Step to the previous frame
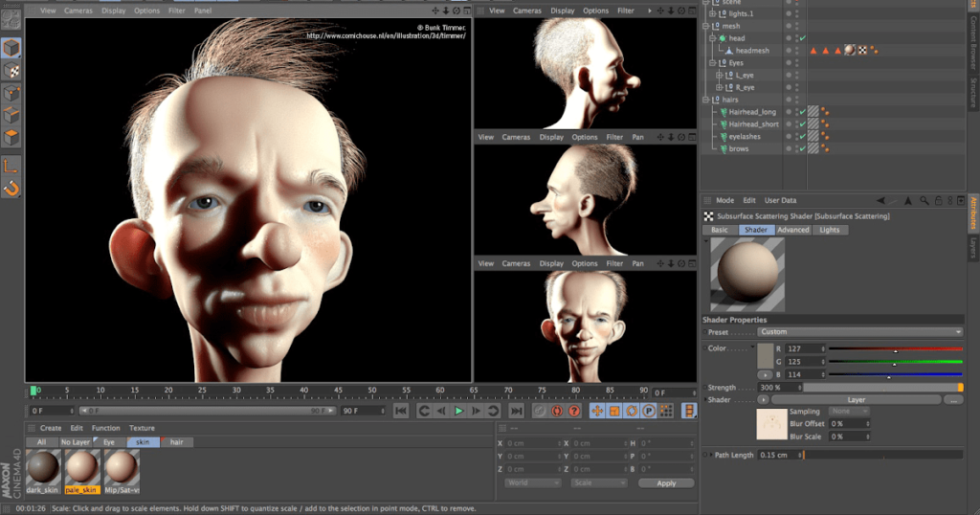 coord(441,411)
